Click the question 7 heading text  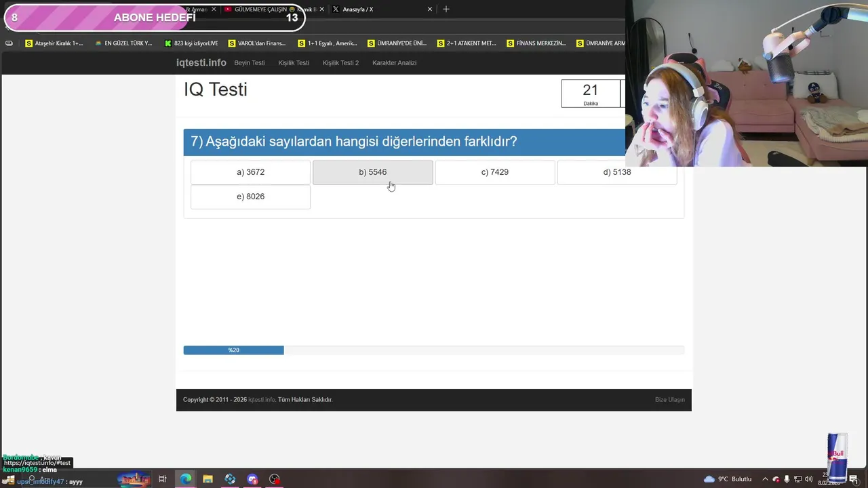coord(354,142)
